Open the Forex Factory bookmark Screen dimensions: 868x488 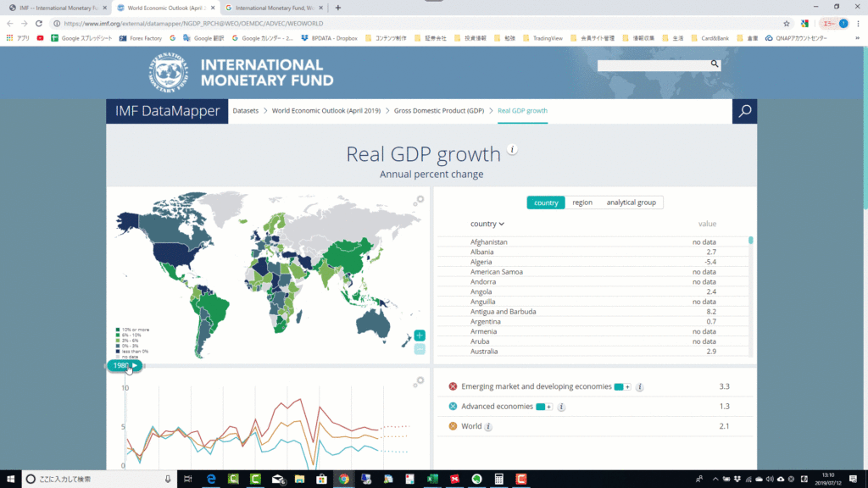click(x=140, y=38)
